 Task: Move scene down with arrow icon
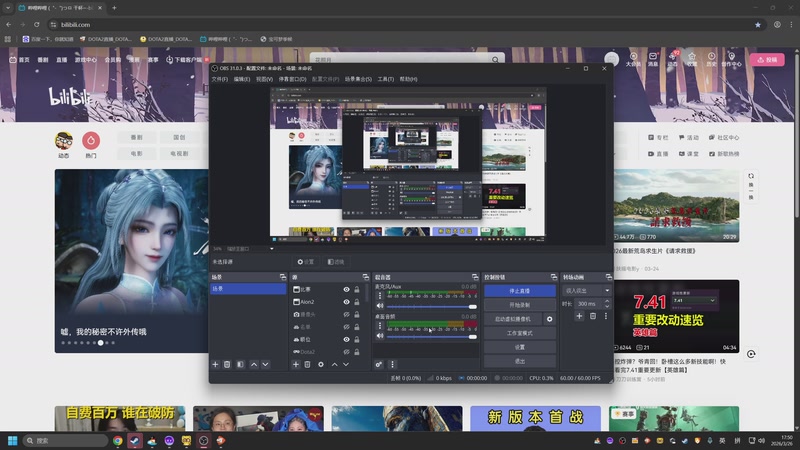click(x=265, y=364)
